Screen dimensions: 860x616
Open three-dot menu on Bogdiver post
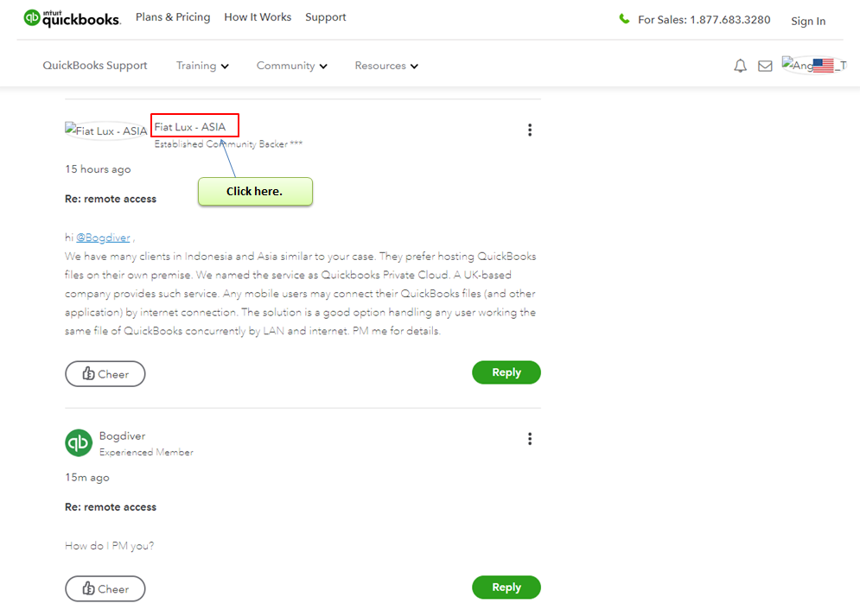tap(530, 439)
